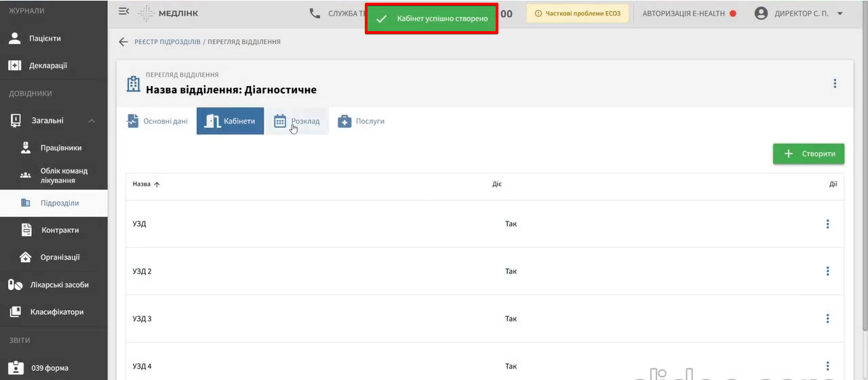Open Пацієнти in the sidebar

pos(54,39)
